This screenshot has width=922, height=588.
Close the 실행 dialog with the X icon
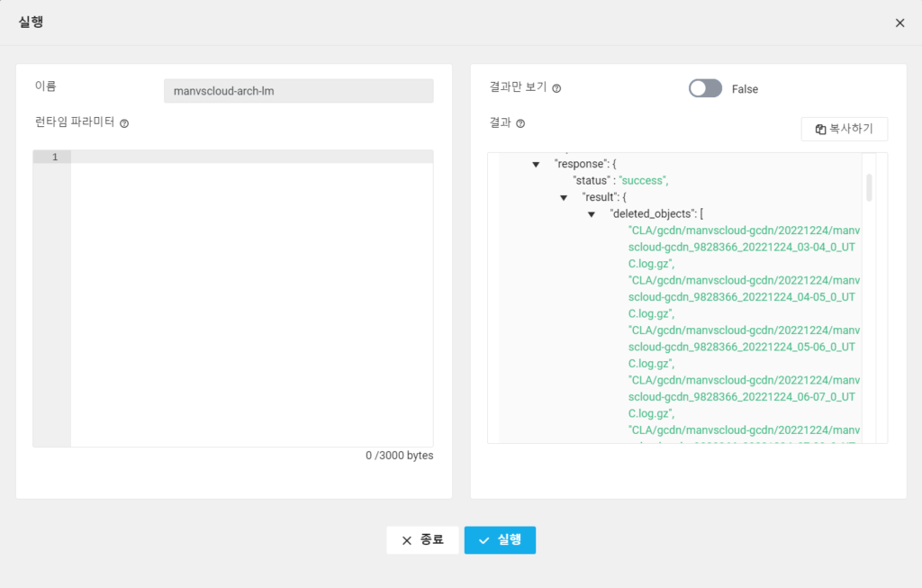click(899, 23)
